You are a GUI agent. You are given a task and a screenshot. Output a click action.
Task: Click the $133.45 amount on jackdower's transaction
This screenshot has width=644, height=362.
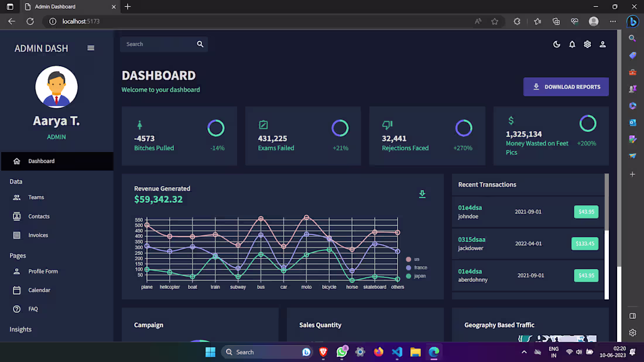pos(585,243)
